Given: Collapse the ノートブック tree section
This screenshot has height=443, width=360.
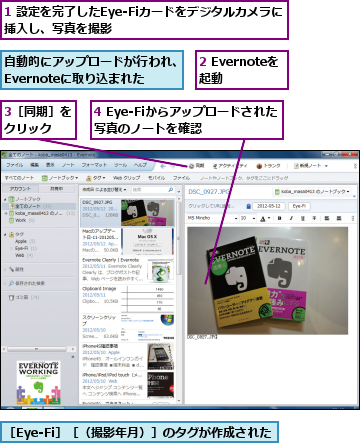Looking at the screenshot, I should tap(5, 199).
